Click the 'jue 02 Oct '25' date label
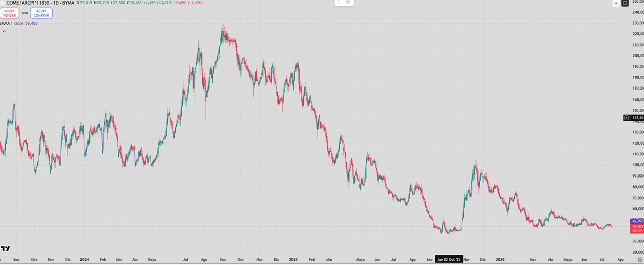 tap(449, 260)
